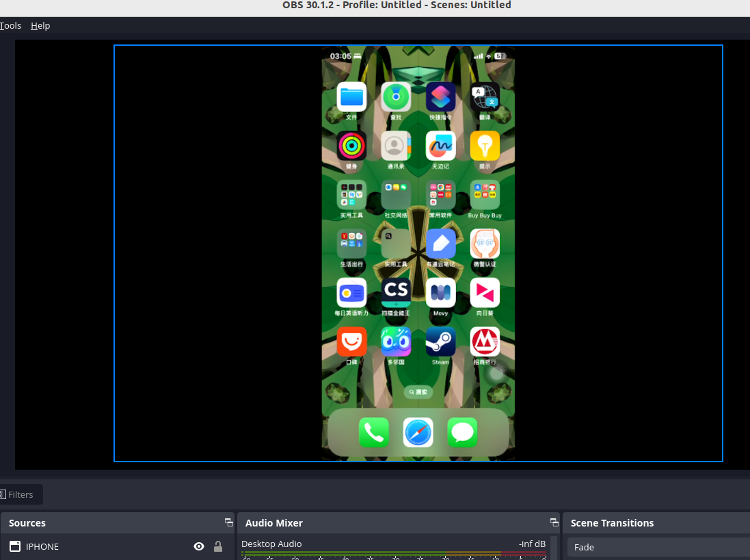Toggle visibility eye for IPHONE source

click(199, 546)
